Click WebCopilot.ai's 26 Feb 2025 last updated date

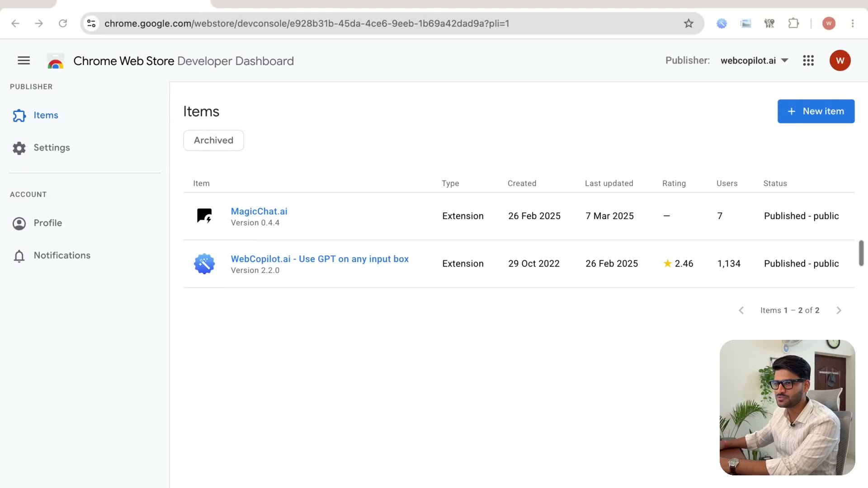tap(612, 264)
